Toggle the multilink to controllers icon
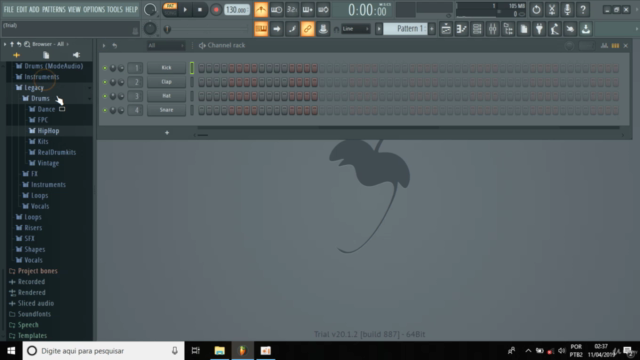Viewport: 640px width, 360px height. click(307, 29)
